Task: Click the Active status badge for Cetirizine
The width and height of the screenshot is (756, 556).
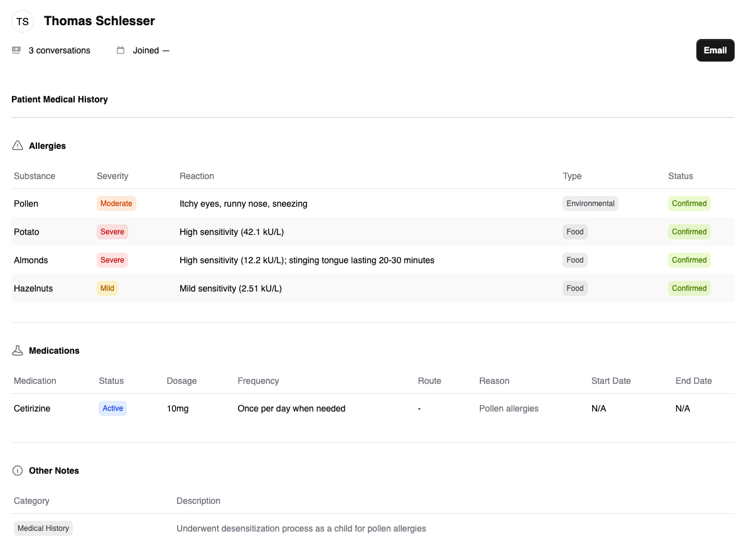Action: click(113, 408)
